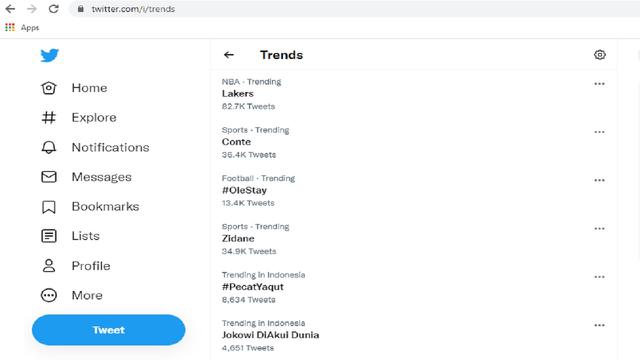This screenshot has width=640, height=360.
Task: Open the Apps grid shortcut icon
Action: [x=10, y=27]
